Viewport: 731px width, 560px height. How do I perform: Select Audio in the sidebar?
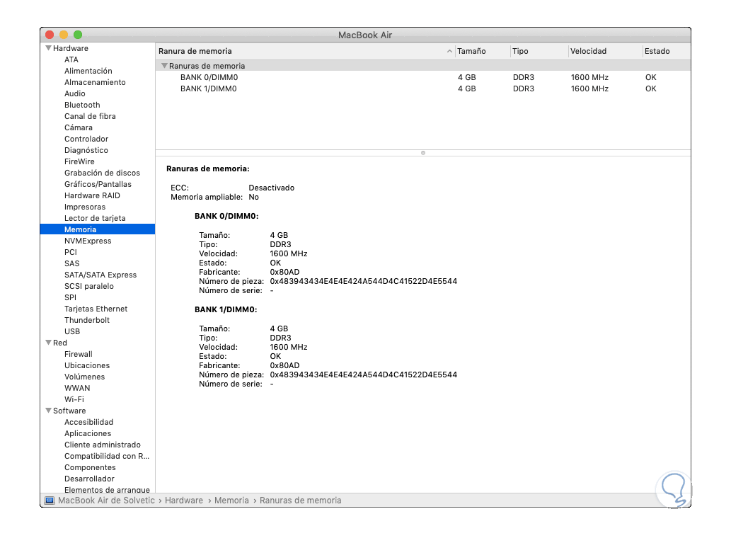coord(74,93)
